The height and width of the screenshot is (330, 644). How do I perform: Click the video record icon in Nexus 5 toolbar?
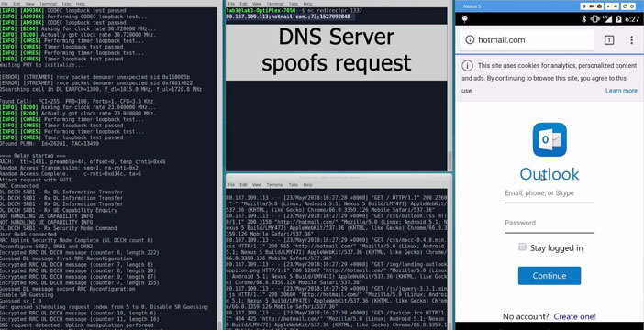(592, 6)
